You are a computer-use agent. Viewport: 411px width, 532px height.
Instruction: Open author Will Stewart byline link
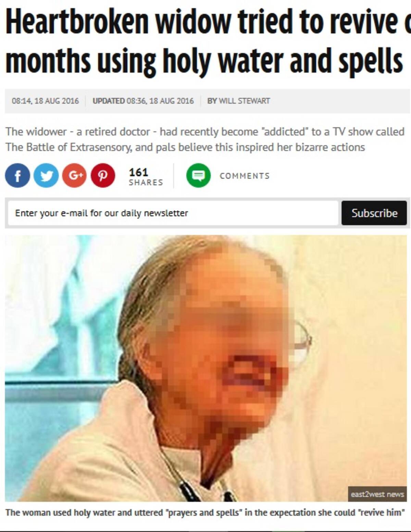pos(239,101)
